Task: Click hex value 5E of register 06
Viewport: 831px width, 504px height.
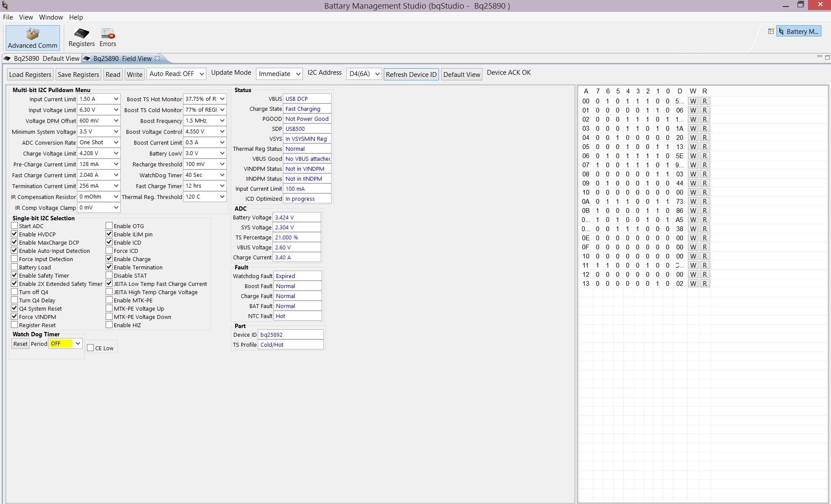Action: pos(679,156)
